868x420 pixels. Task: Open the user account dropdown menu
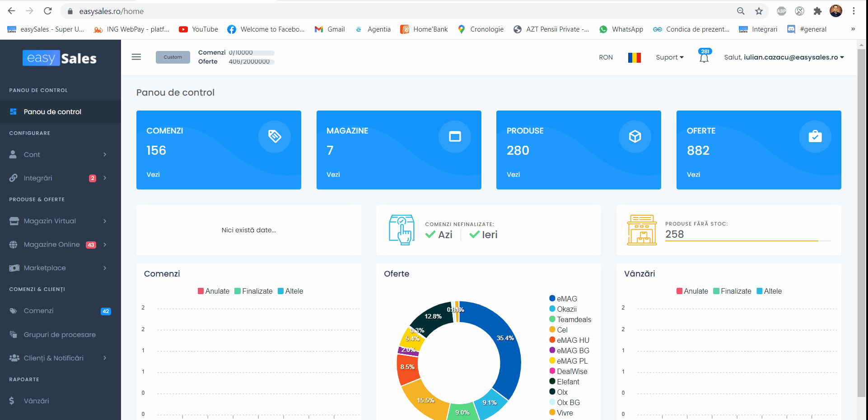(x=784, y=57)
